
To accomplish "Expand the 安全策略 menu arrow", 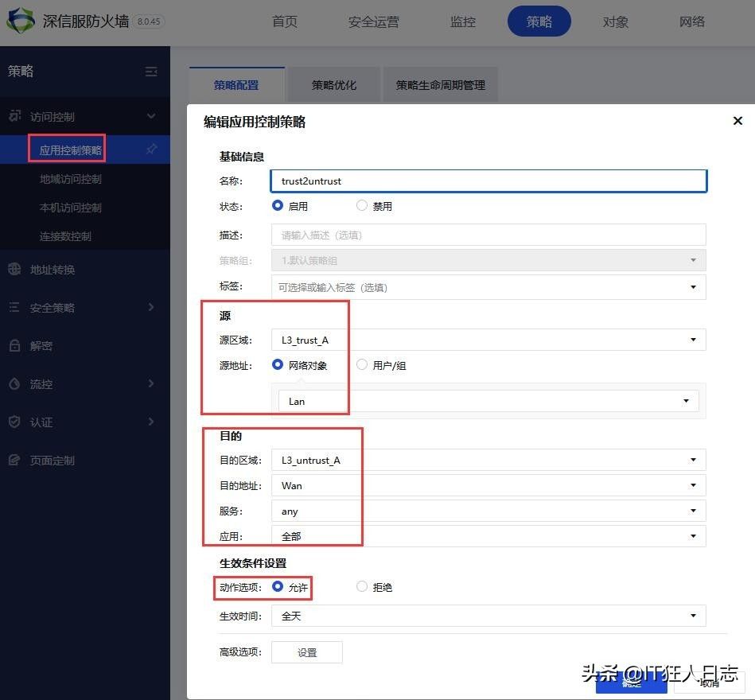I will coord(151,307).
